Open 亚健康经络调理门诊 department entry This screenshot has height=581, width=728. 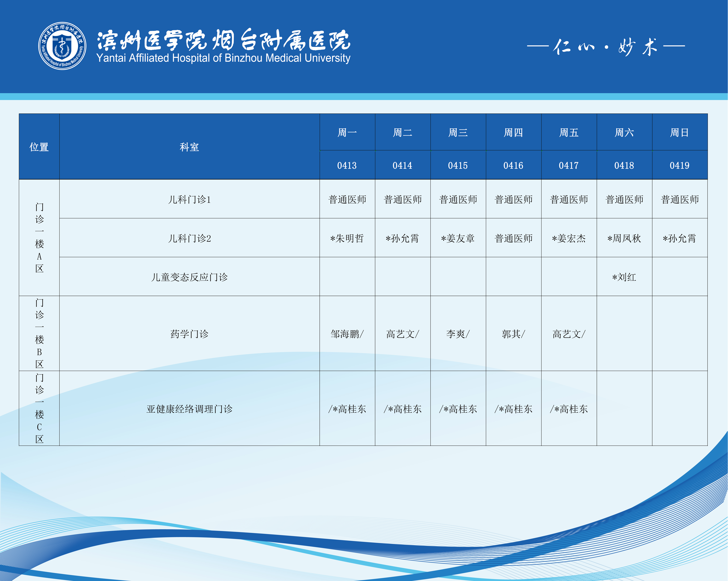click(x=189, y=409)
